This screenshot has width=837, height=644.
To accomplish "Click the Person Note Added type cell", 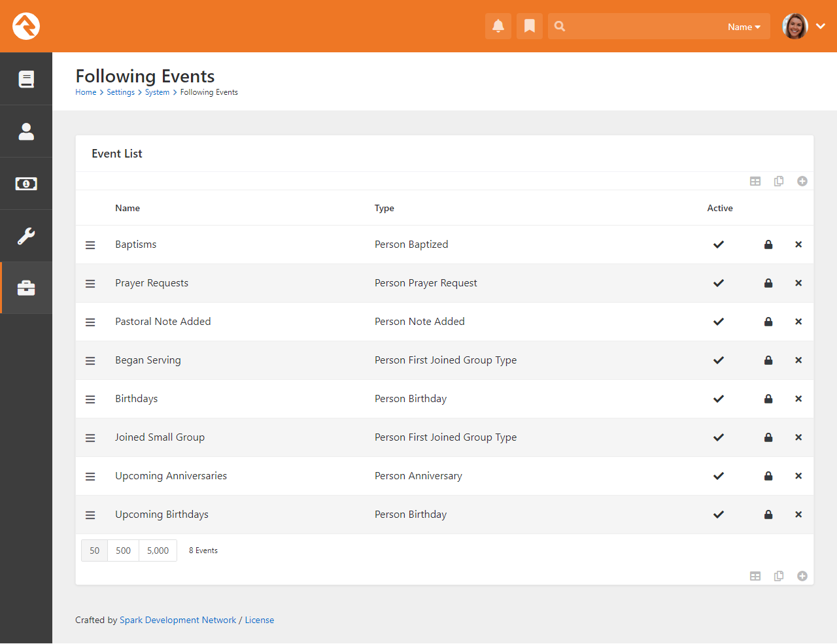I will pos(420,322).
